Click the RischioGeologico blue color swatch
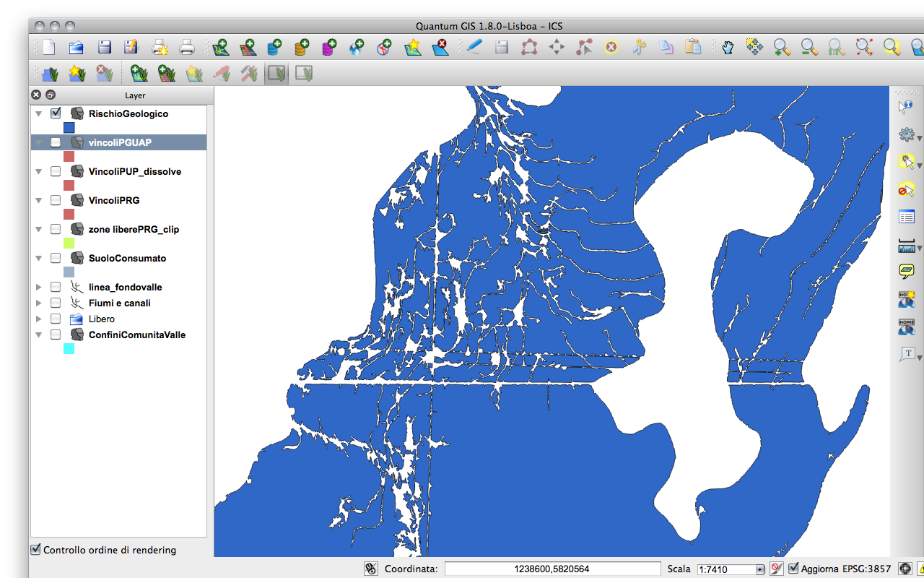 pyautogui.click(x=69, y=127)
